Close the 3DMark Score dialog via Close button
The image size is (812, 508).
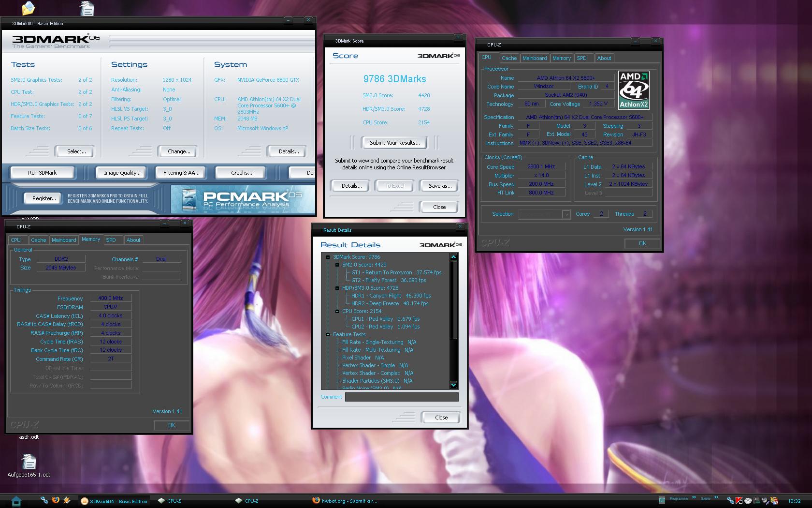point(439,207)
